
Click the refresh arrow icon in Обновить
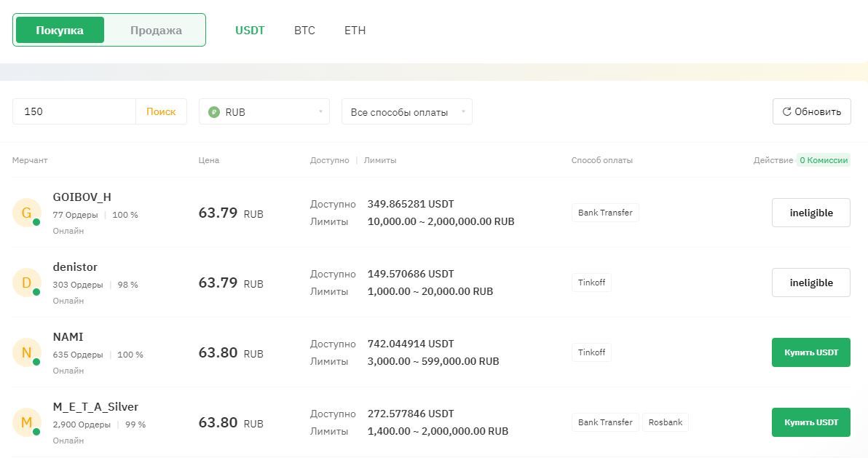coord(786,112)
